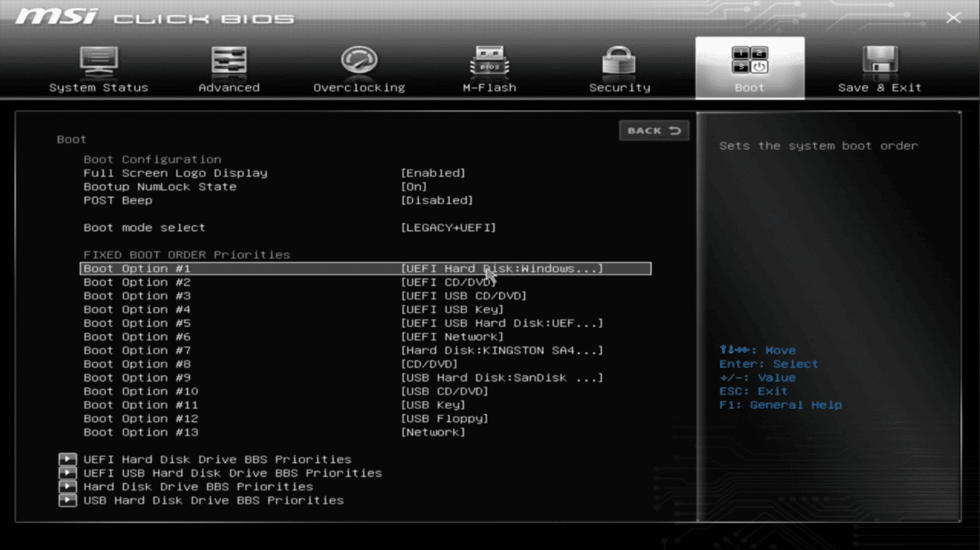This screenshot has width=980, height=550.
Task: Open Hard Disk Drive BBS Priorities submenu
Action: coord(198,487)
